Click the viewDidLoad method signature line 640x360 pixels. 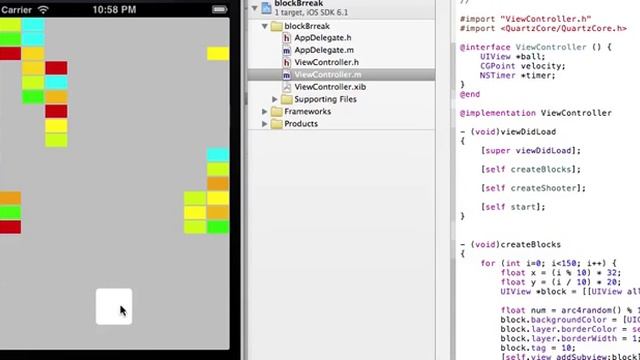tap(508, 132)
